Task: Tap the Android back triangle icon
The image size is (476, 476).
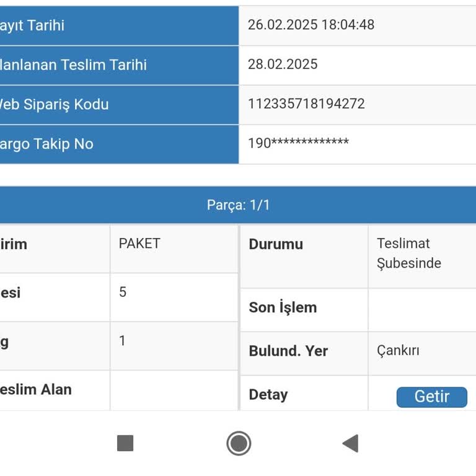Action: click(x=351, y=443)
